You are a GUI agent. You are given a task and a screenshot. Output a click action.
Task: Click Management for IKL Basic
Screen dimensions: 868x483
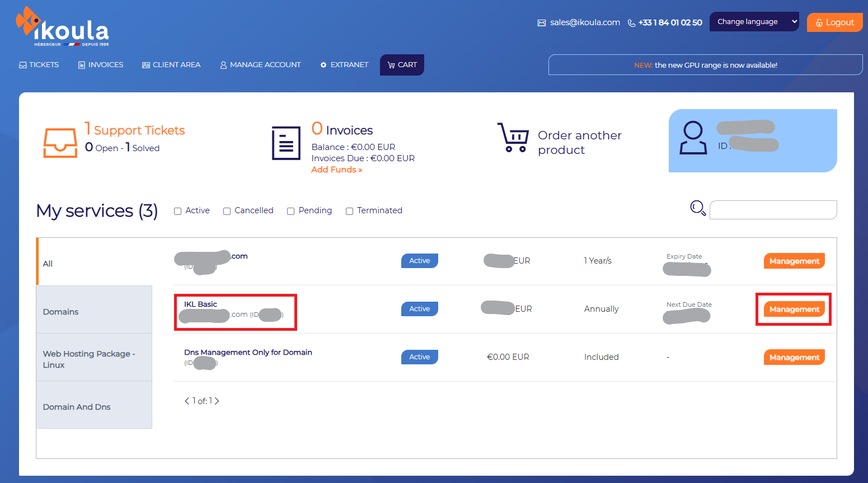point(794,309)
